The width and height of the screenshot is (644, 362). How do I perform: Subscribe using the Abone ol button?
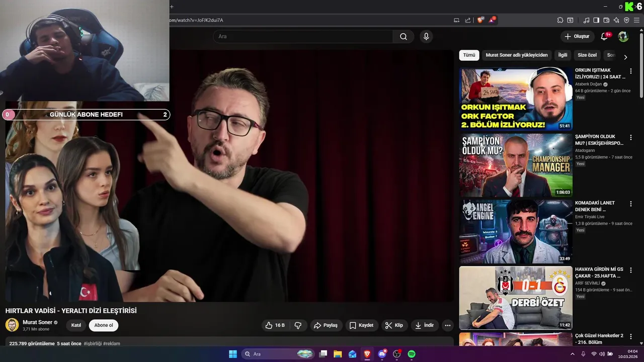coord(104,325)
